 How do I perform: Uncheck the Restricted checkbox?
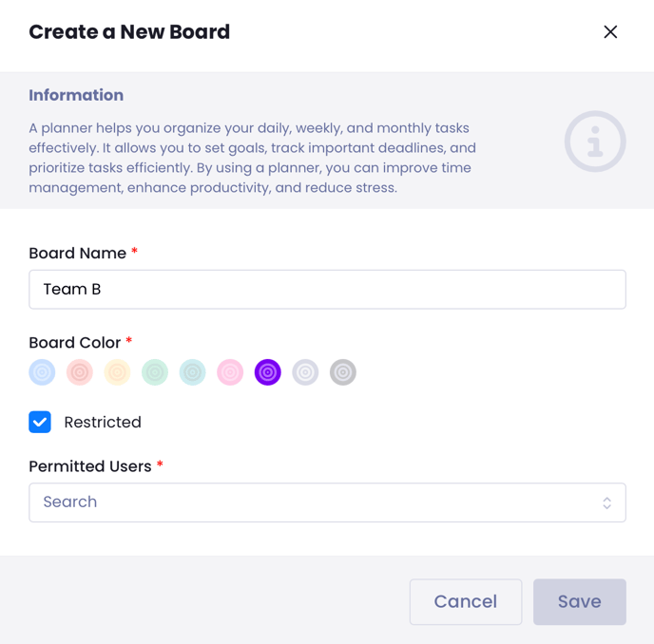coord(40,422)
